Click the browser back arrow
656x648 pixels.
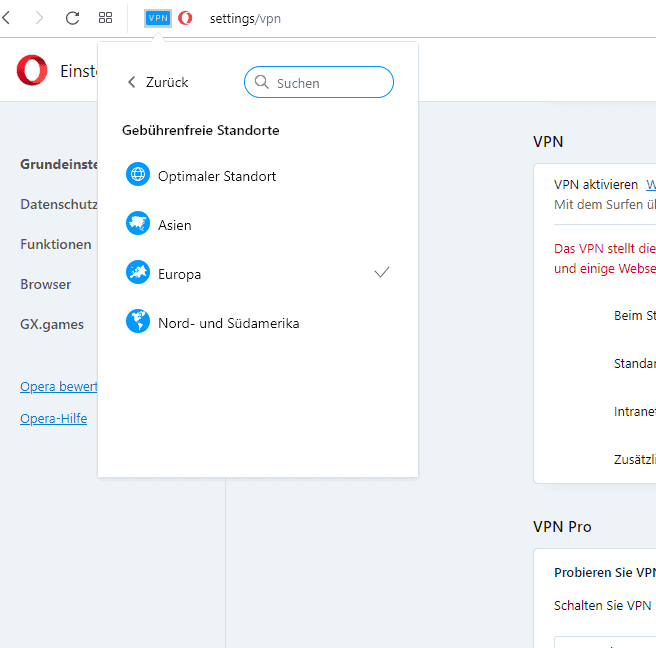pyautogui.click(x=6, y=18)
